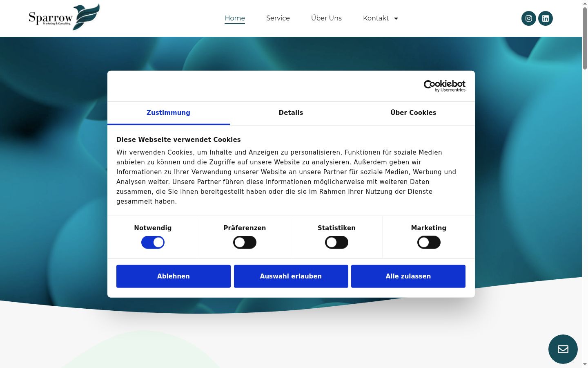The height and width of the screenshot is (368, 588).
Task: Open the Instagram profile icon
Action: click(528, 18)
